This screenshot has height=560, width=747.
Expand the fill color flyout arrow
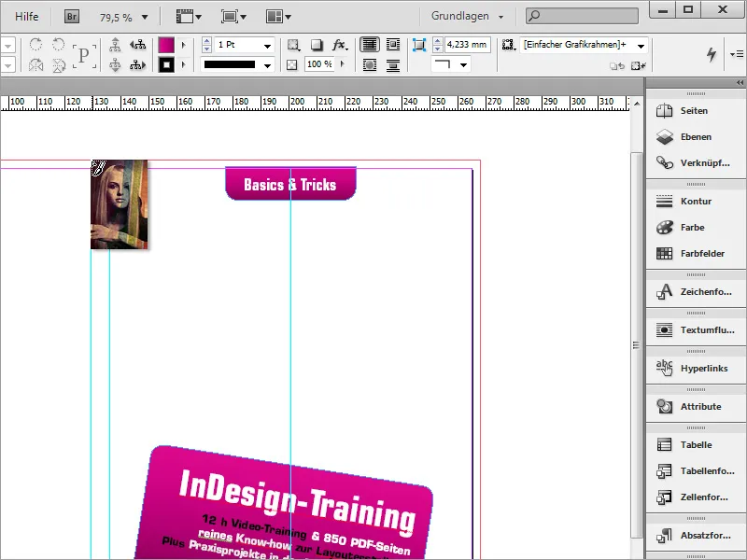[x=184, y=45]
